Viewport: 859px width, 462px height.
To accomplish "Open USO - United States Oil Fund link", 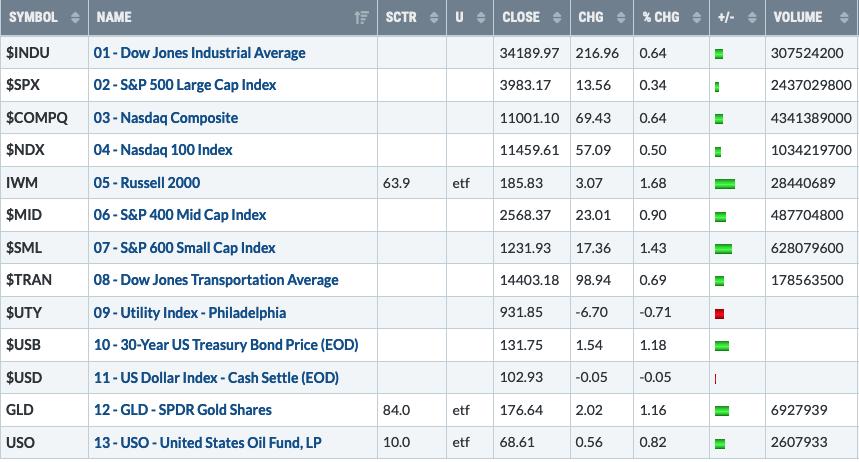I will point(208,442).
